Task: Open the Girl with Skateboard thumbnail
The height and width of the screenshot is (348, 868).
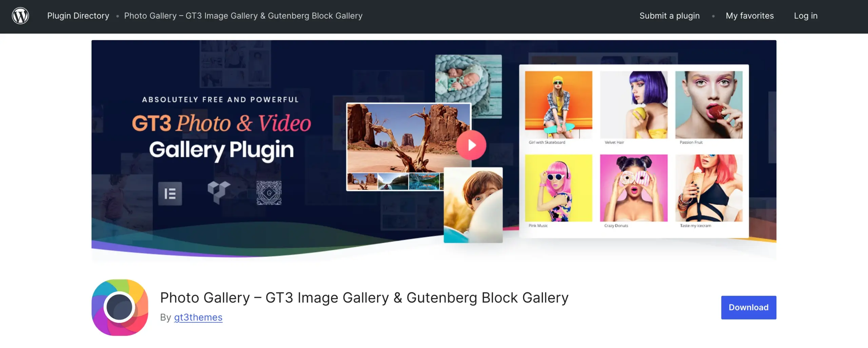Action: click(x=558, y=105)
